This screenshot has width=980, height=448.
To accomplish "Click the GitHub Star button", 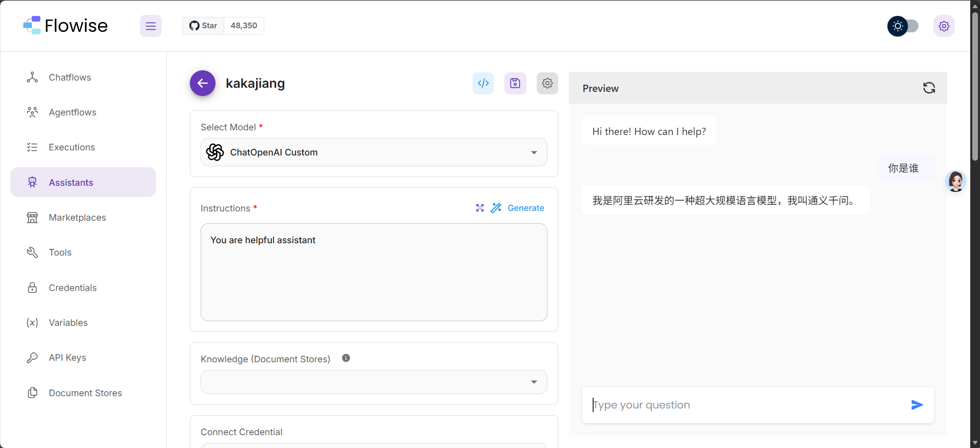I will [203, 26].
